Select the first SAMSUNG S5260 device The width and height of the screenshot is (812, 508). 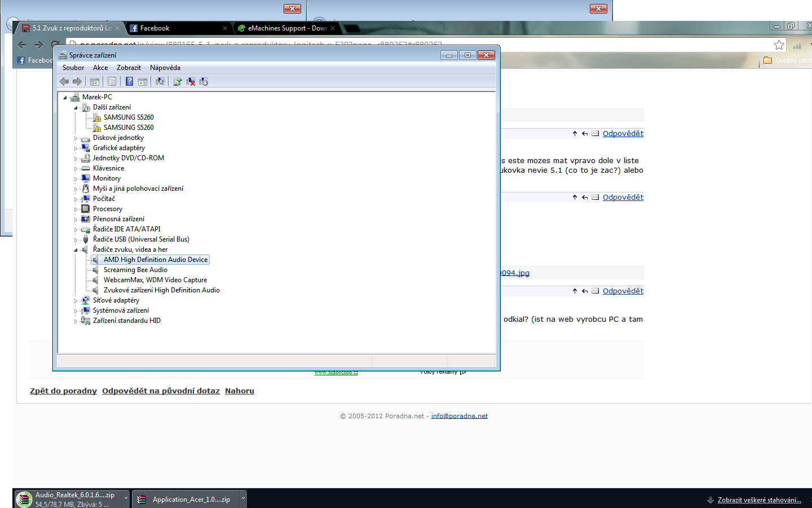[129, 117]
